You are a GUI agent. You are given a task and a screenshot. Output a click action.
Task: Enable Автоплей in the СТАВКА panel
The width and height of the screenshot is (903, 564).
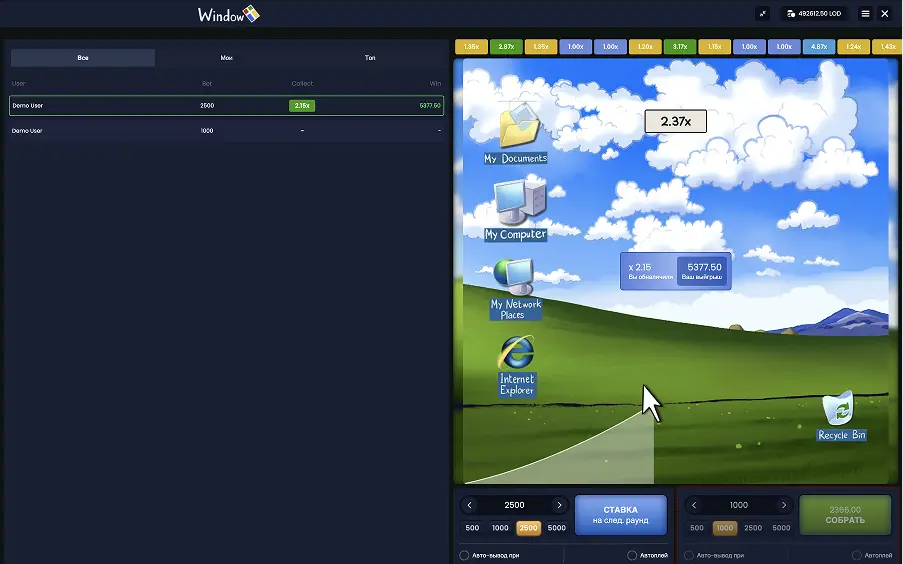632,555
